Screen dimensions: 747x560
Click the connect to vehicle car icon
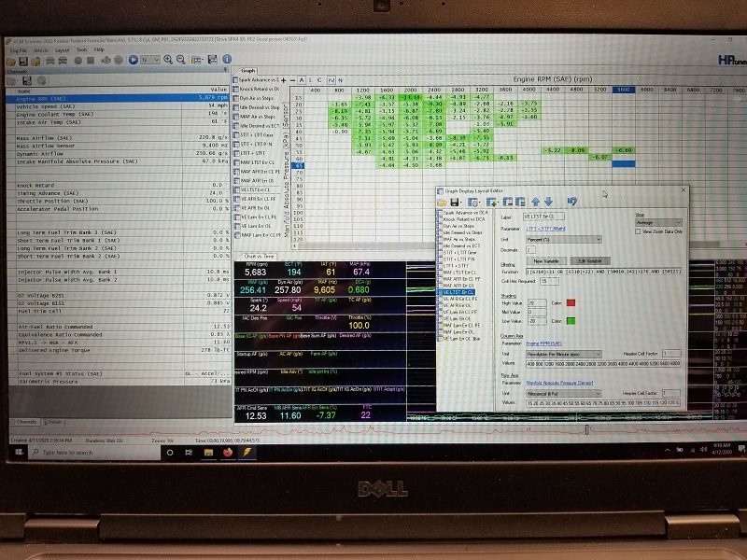point(50,61)
